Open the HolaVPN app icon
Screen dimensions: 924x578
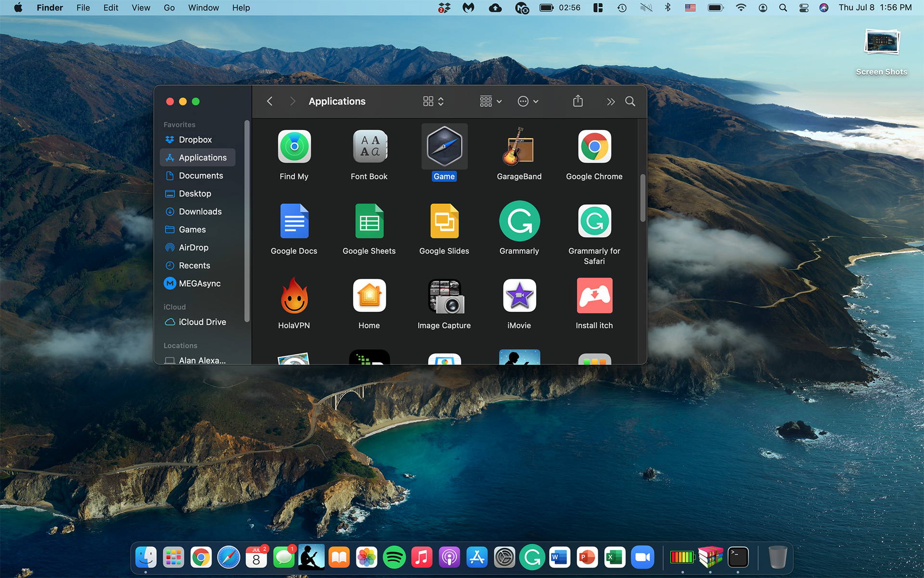294,295
